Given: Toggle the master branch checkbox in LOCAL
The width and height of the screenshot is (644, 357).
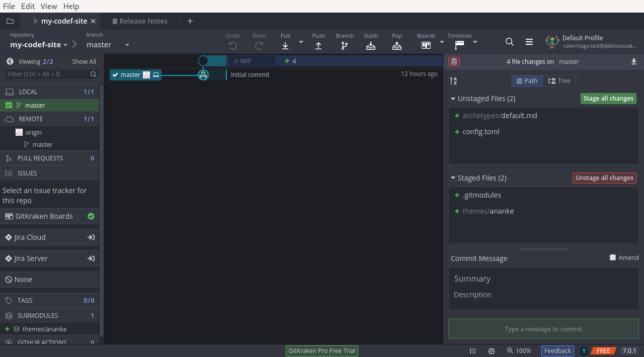Looking at the screenshot, I should pyautogui.click(x=9, y=105).
